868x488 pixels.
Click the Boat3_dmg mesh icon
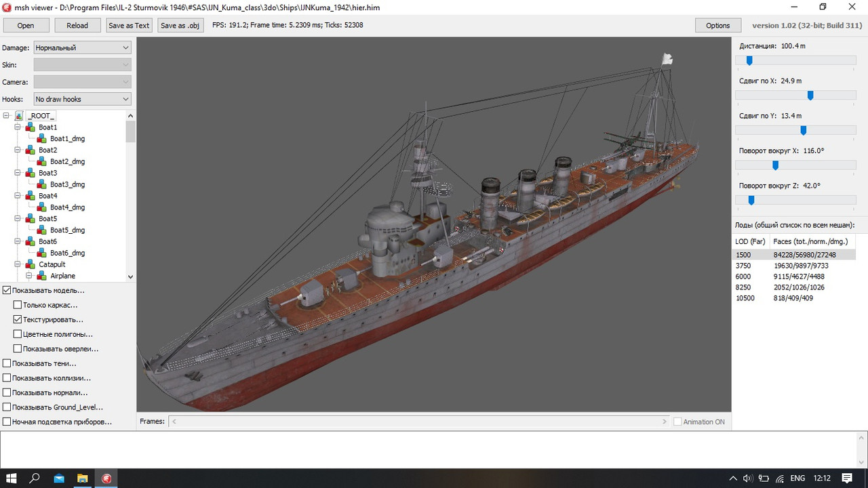coord(42,184)
